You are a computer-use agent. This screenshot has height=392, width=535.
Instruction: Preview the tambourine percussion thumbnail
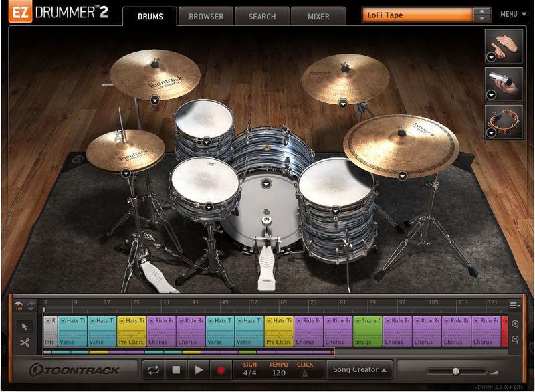tap(504, 122)
